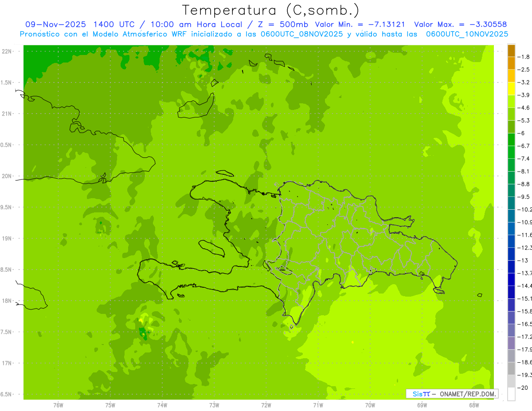Viewport: 532px width, 411px height.
Task: Click the 'Z = 500mb' level text
Action: pyautogui.click(x=282, y=24)
